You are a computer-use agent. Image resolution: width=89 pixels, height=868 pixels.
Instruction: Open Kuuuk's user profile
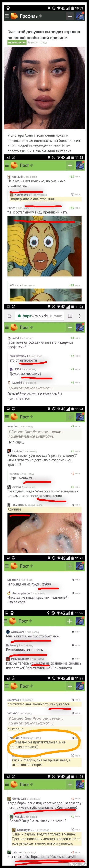(x=18, y=817)
